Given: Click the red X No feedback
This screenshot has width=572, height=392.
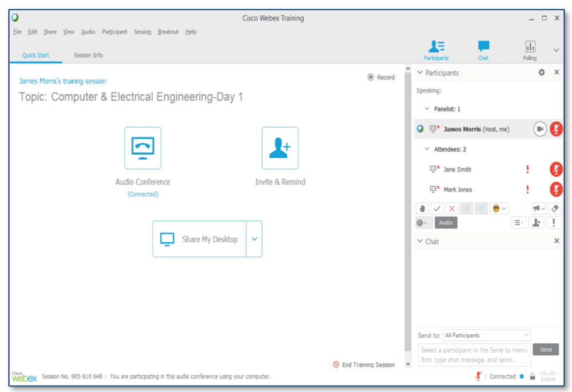Looking at the screenshot, I should point(452,209).
